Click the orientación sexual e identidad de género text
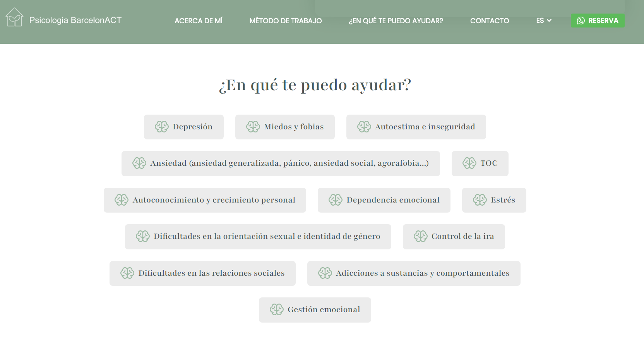644x340 pixels. pos(267,236)
